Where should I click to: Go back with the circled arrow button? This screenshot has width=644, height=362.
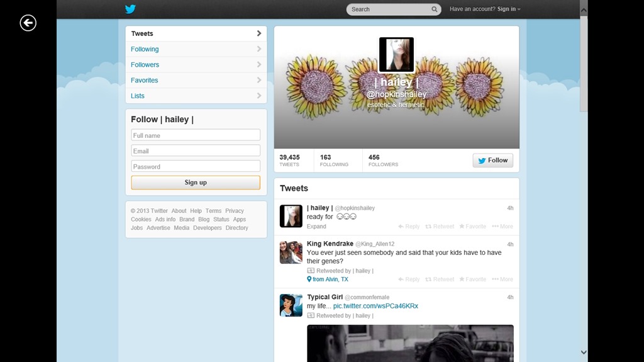(x=28, y=23)
